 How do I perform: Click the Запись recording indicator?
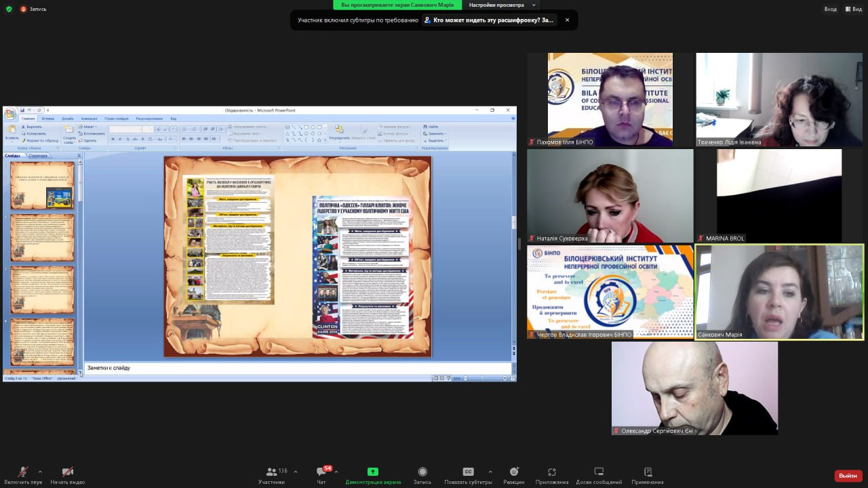tap(33, 9)
